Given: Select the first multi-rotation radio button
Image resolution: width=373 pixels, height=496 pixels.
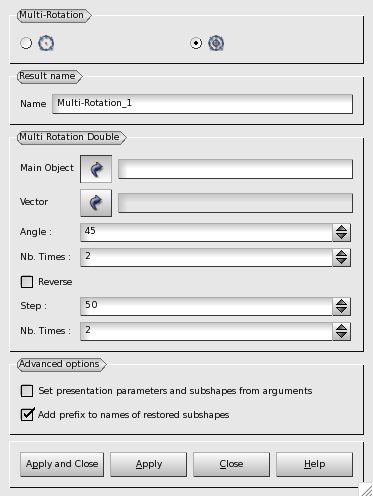Looking at the screenshot, I should point(26,43).
